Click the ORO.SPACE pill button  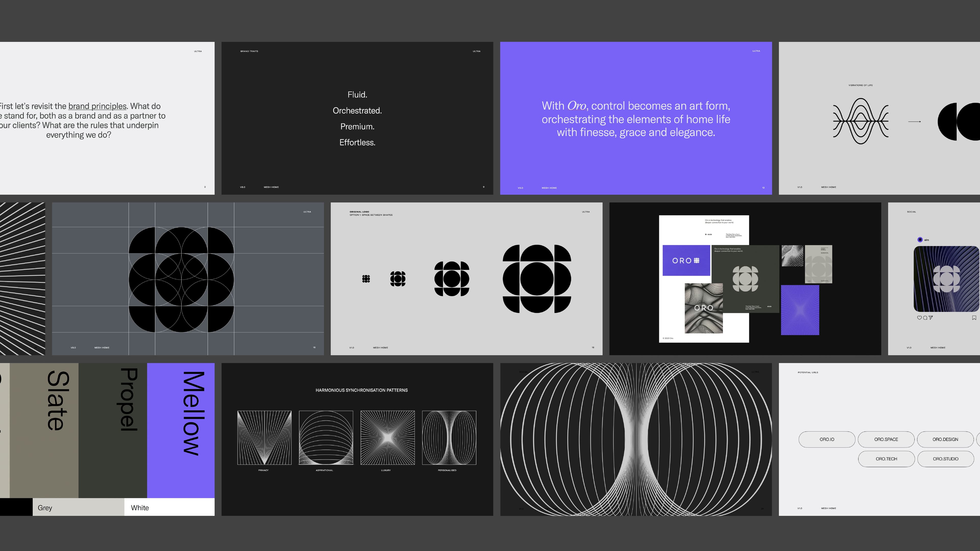tap(886, 439)
